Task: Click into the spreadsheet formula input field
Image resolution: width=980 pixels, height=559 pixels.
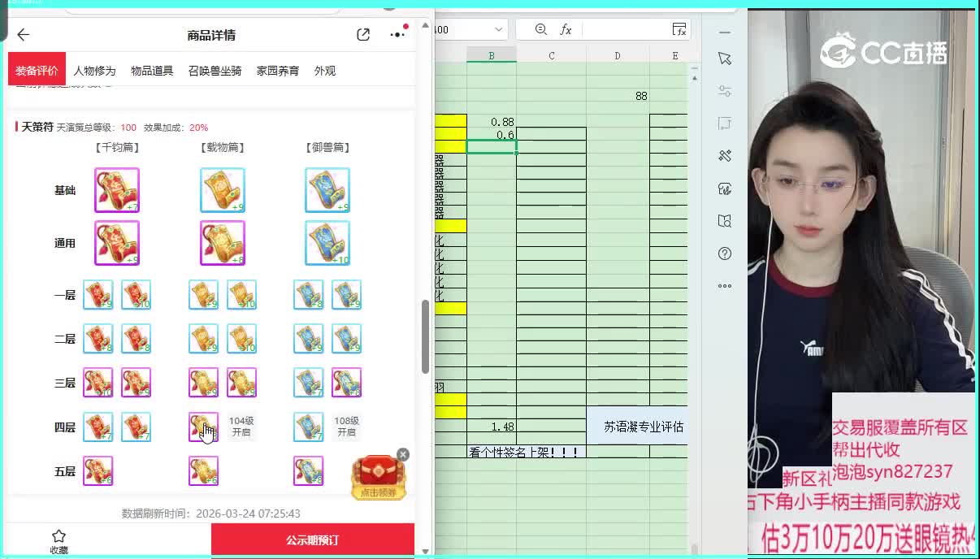Action: (x=626, y=29)
